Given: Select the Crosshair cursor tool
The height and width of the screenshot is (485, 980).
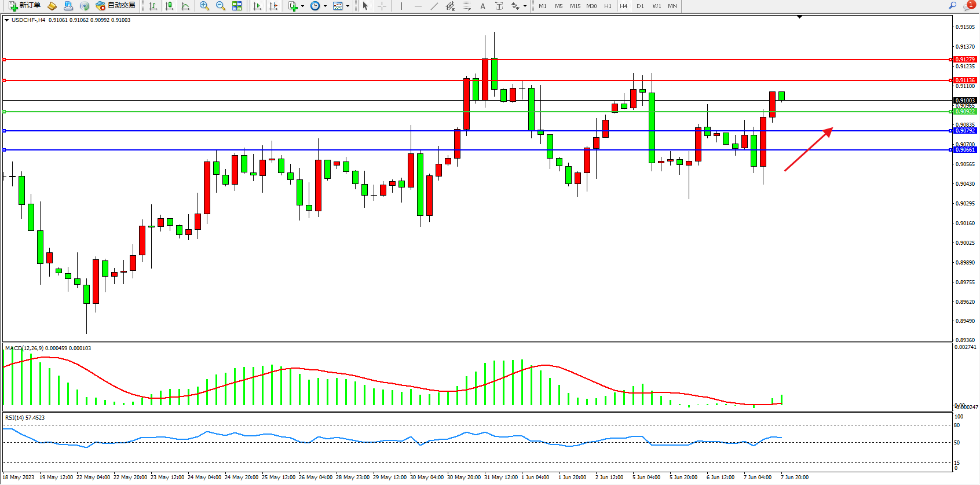Looking at the screenshot, I should (x=382, y=6).
